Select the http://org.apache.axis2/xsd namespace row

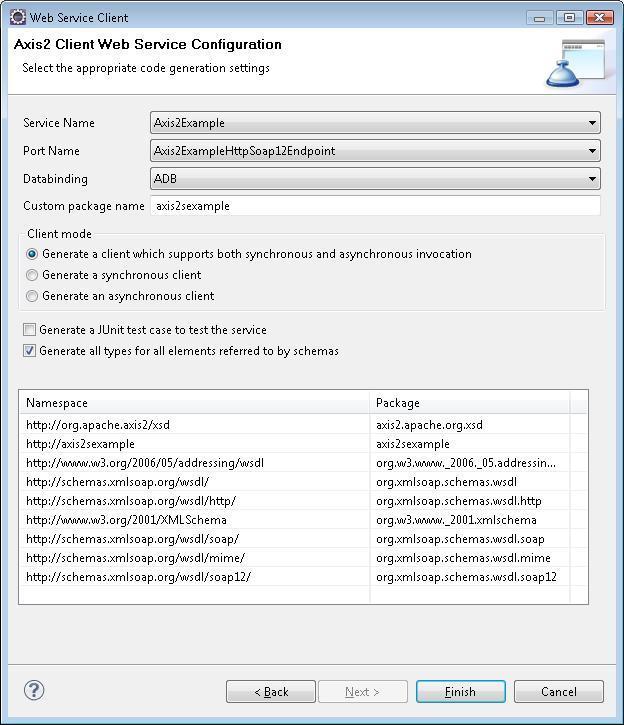pyautogui.click(x=304, y=424)
